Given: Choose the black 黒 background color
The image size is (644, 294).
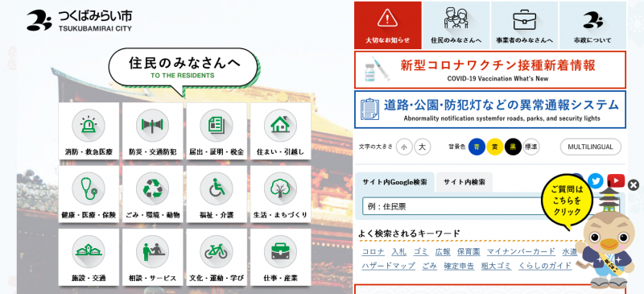Looking at the screenshot, I should coord(513,147).
